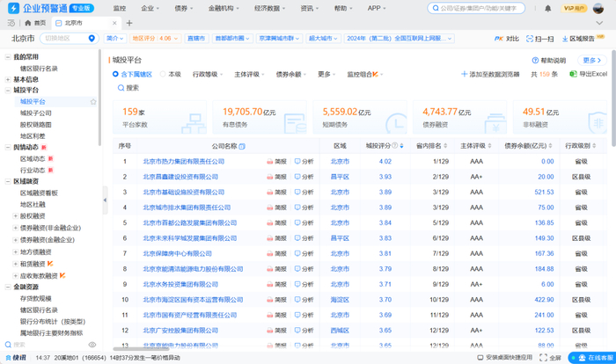The image size is (616, 364).
Task: Click the star icon beside 城投平台 in sidebar
Action: [94, 102]
